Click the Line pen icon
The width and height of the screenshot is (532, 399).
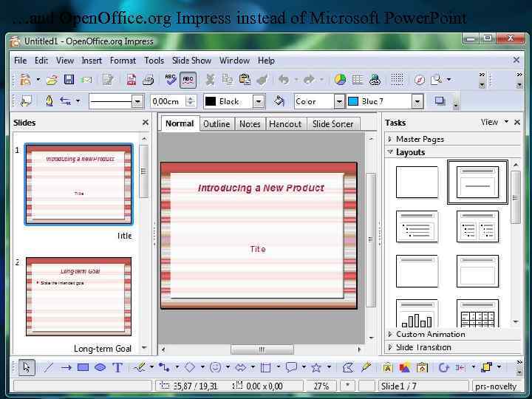click(49, 101)
